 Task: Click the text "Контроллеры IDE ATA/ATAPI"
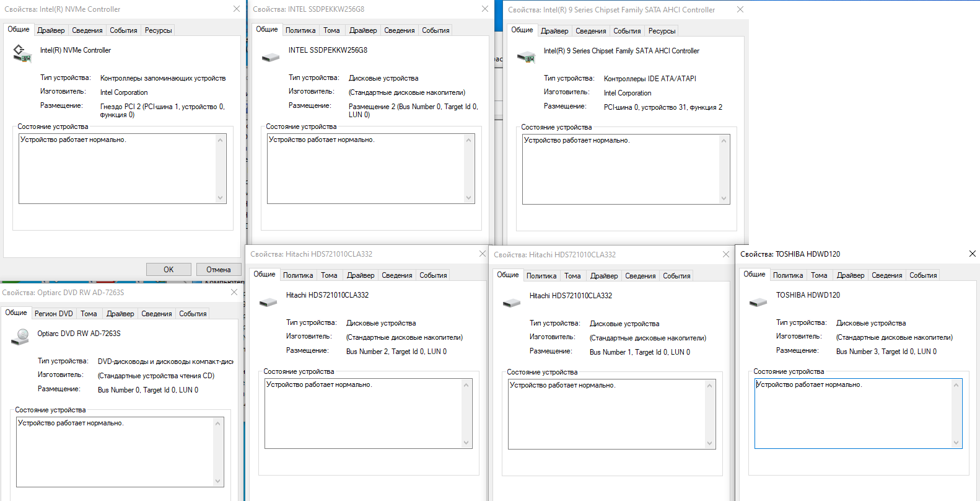pyautogui.click(x=650, y=79)
